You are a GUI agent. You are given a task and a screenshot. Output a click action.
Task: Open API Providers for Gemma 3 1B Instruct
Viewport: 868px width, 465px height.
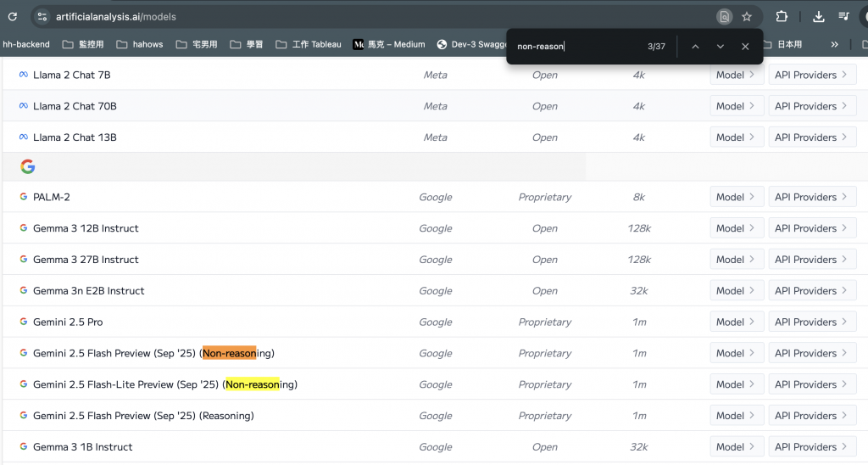point(812,446)
